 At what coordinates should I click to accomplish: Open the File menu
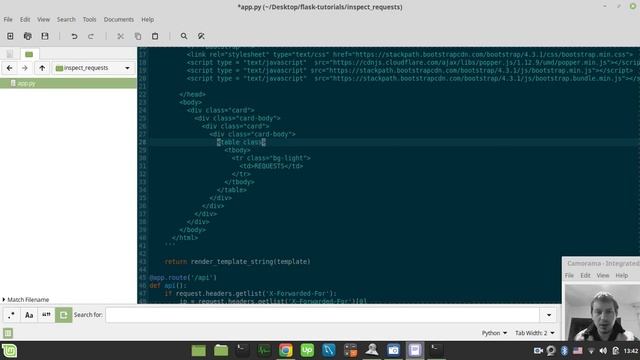click(x=8, y=20)
